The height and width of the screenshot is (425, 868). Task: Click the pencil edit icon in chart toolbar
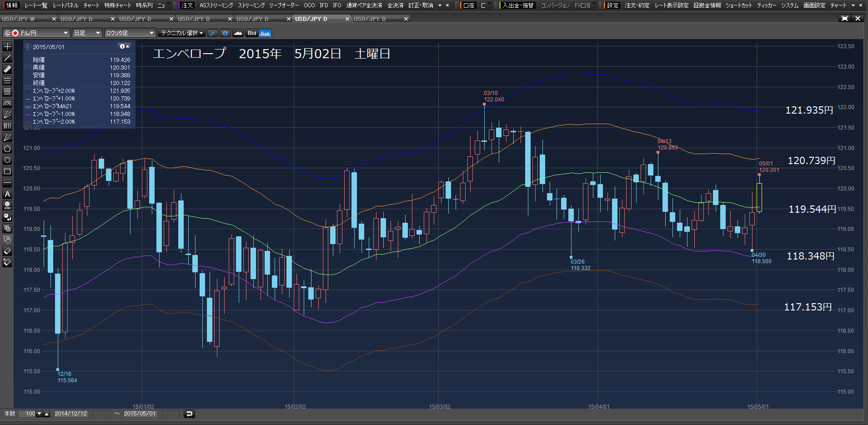(212, 33)
